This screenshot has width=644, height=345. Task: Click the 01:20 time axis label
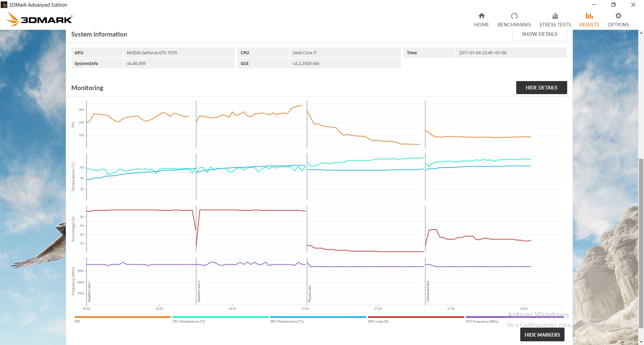pos(378,309)
